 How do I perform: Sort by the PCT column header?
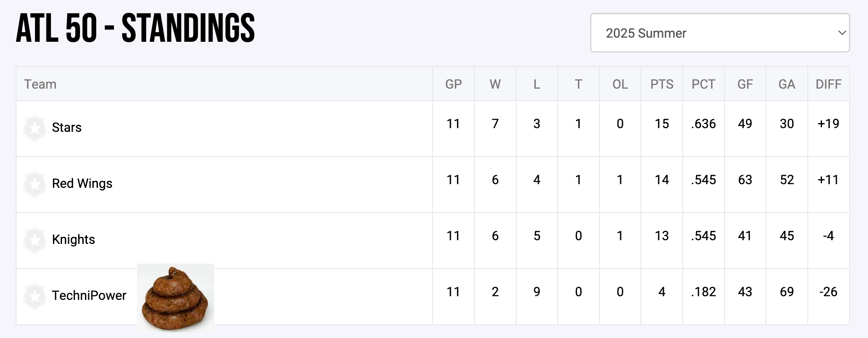click(703, 84)
